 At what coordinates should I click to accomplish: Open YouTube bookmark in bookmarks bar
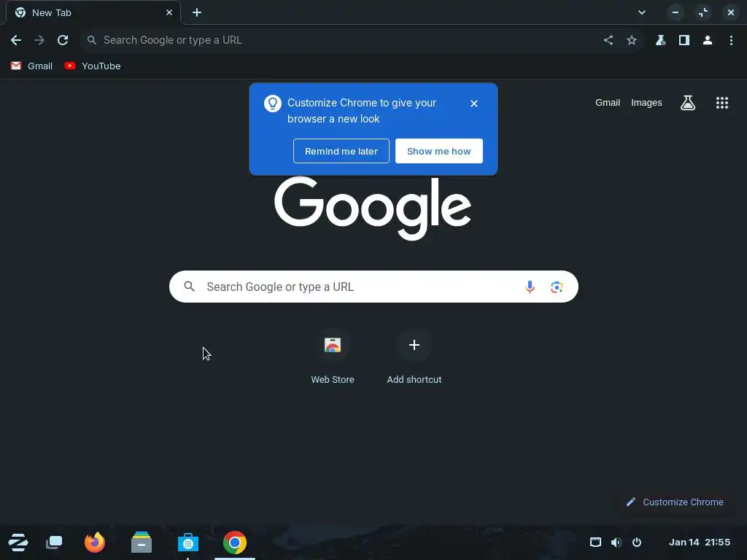coord(93,66)
